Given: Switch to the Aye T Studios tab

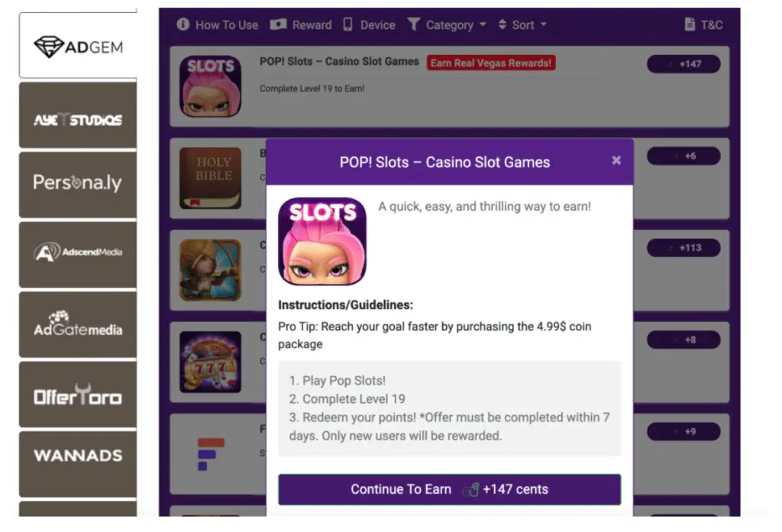Looking at the screenshot, I should click(x=78, y=115).
